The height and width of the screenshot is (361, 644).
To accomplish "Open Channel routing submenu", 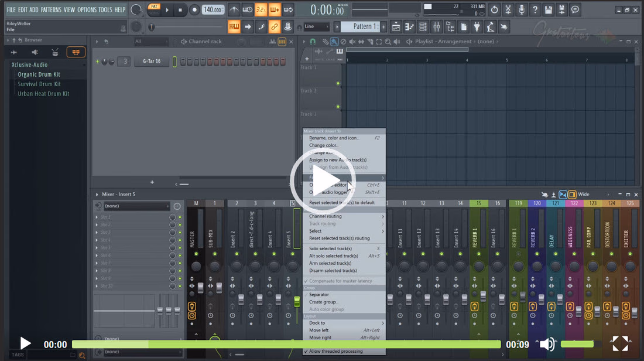I will click(344, 216).
